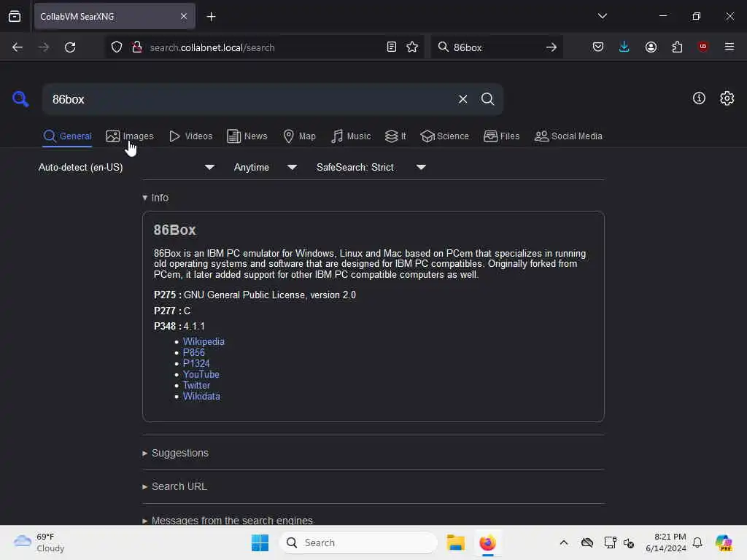List all open tabs chevron
Image resolution: width=747 pixels, height=560 pixels.
click(x=602, y=16)
